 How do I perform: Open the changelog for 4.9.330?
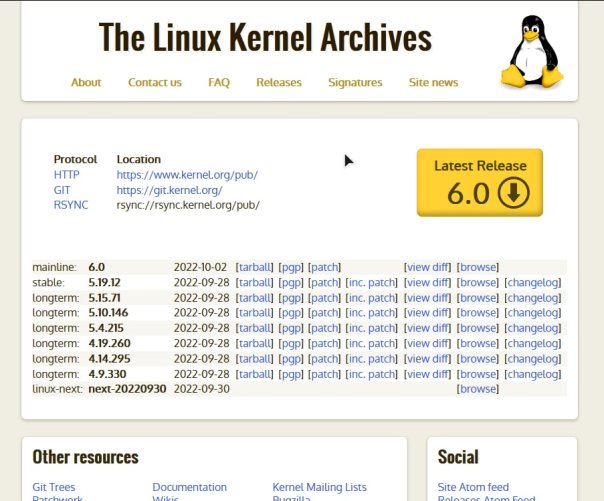[533, 374]
